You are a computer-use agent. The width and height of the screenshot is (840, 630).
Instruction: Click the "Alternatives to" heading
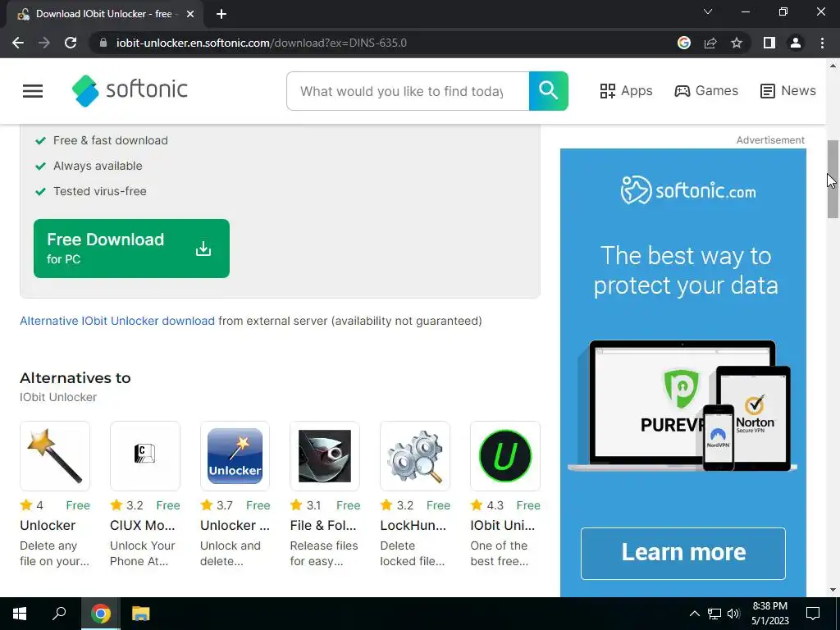click(75, 378)
